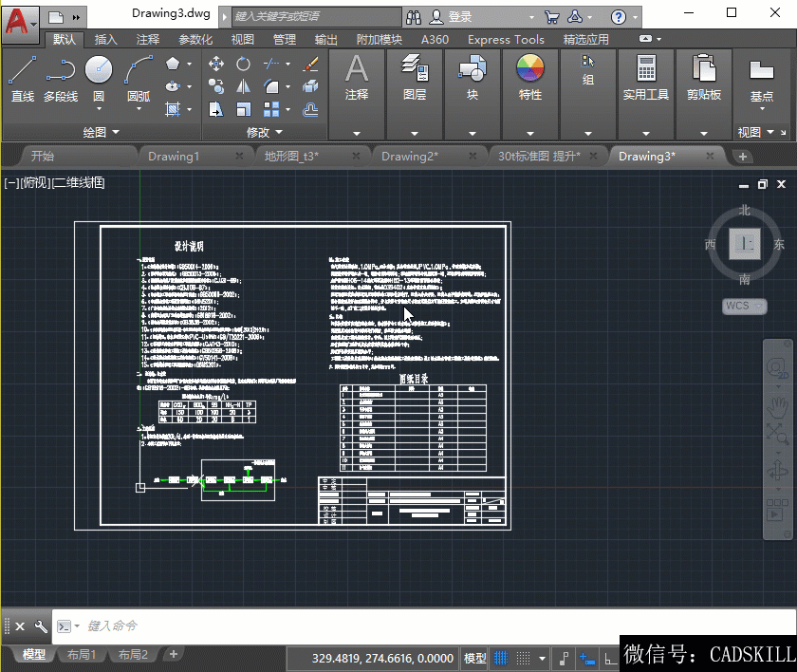Toggle snap mode in status bar
797x672 pixels.
click(x=522, y=658)
